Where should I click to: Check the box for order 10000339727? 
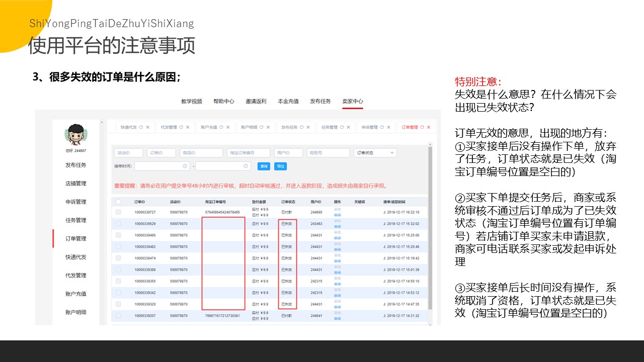point(118,212)
